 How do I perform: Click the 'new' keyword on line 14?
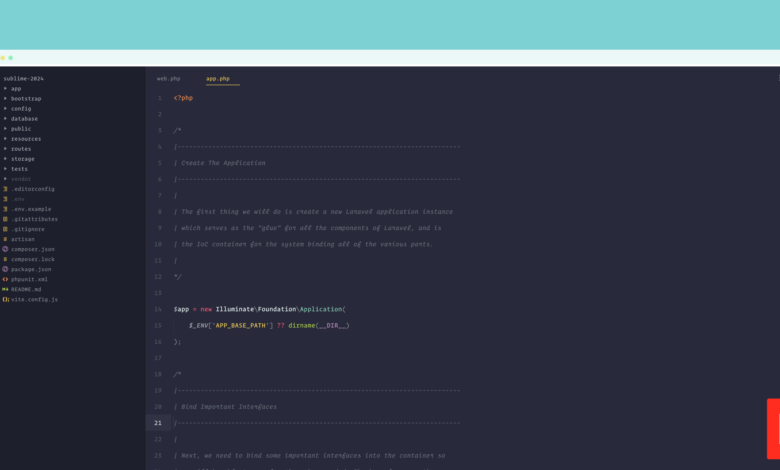point(206,309)
